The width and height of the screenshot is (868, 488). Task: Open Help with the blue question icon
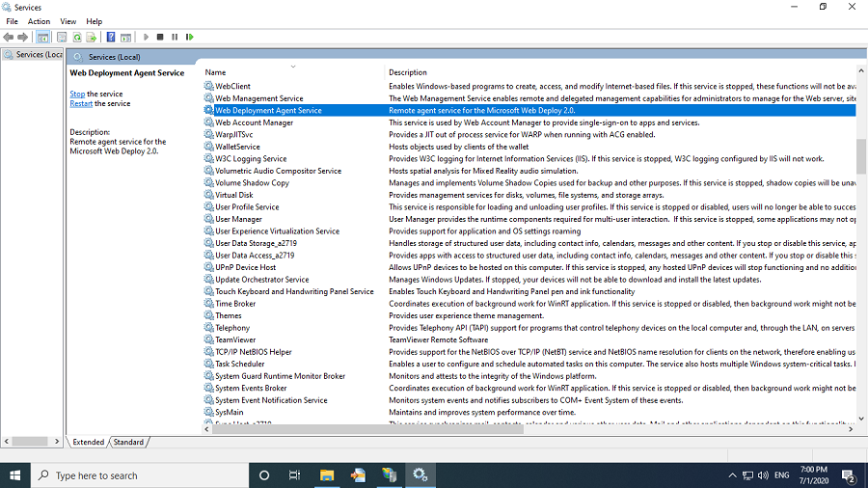111,37
